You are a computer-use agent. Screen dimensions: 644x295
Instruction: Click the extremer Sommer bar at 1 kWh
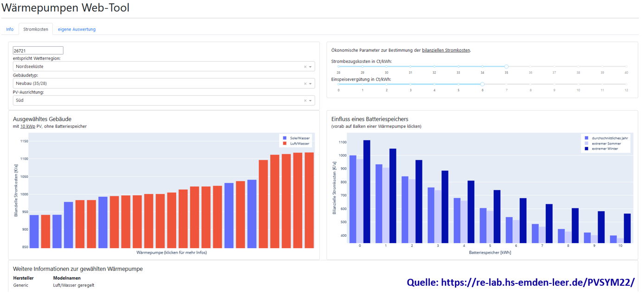click(386, 205)
